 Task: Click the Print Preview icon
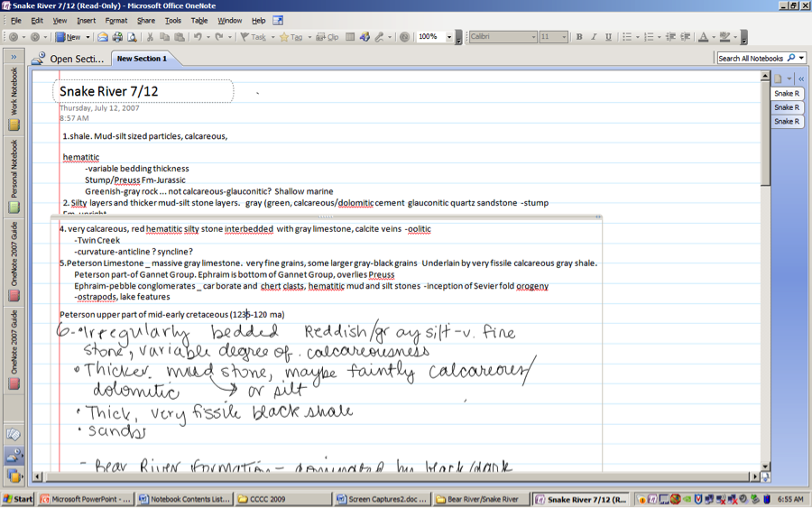coord(132,37)
